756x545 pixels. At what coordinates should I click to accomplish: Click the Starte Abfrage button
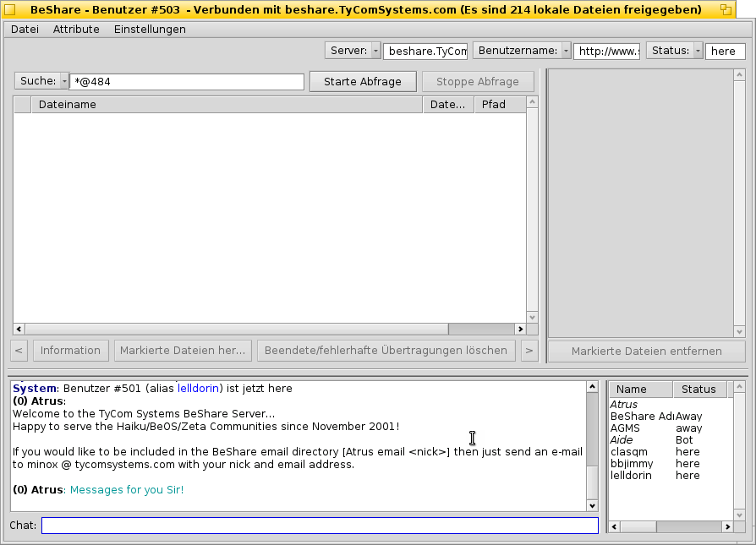coord(363,81)
